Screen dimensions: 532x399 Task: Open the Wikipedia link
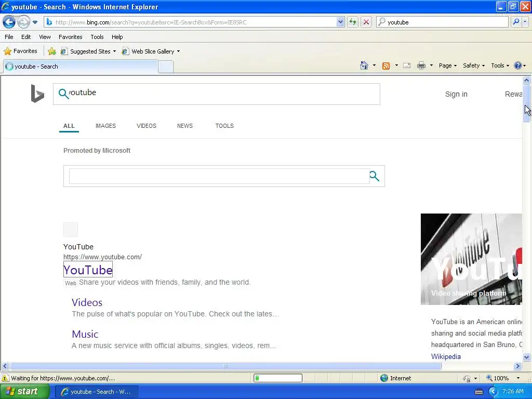point(446,356)
